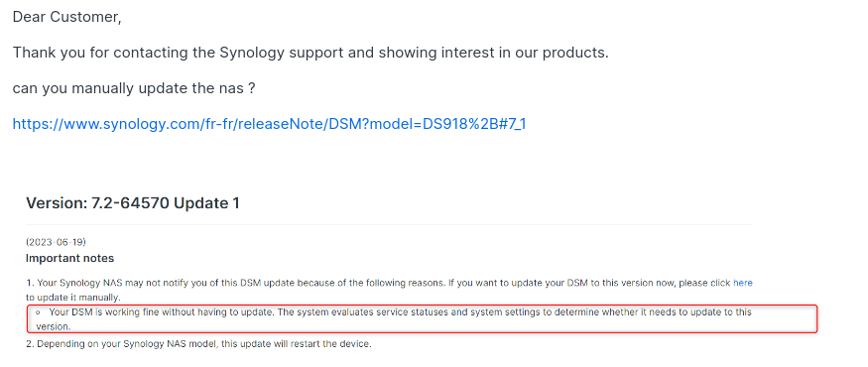Click the hollow bullet marker in the red box
This screenshot has width=868, height=367.
38,312
